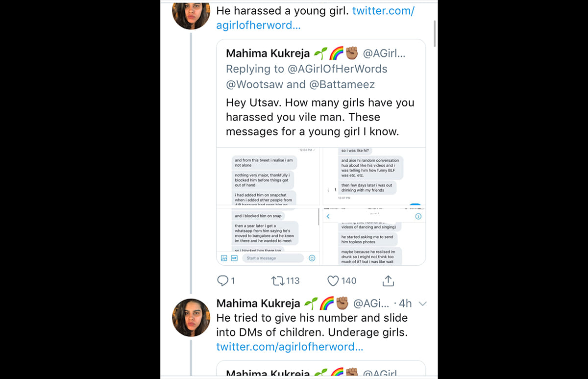Expand the tweet options chevron beside 4h
The width and height of the screenshot is (588, 379).
(422, 303)
